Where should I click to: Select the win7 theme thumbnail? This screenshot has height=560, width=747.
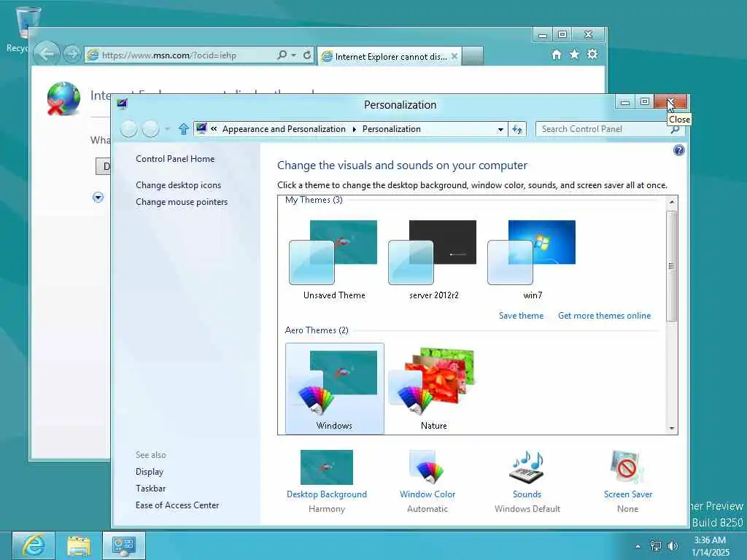click(532, 260)
